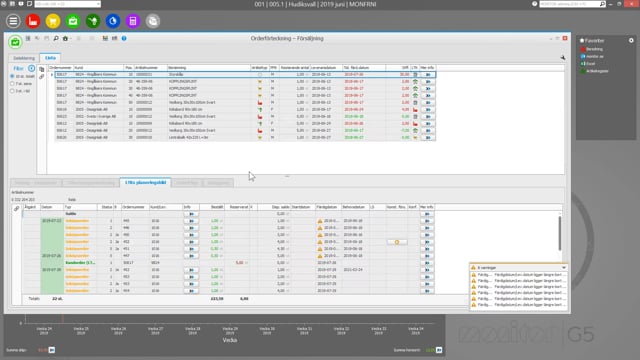Image resolution: width=640 pixels, height=360 pixels.
Task: Switch to the Lista tab
Action: coord(50,58)
